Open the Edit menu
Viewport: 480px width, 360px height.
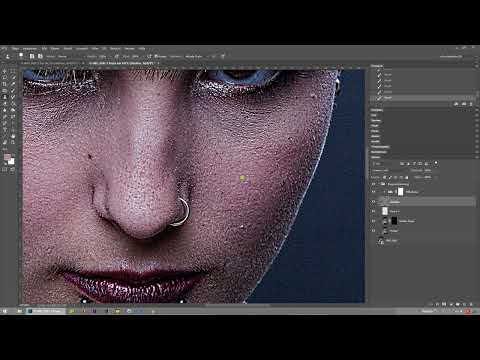(x=30, y=49)
